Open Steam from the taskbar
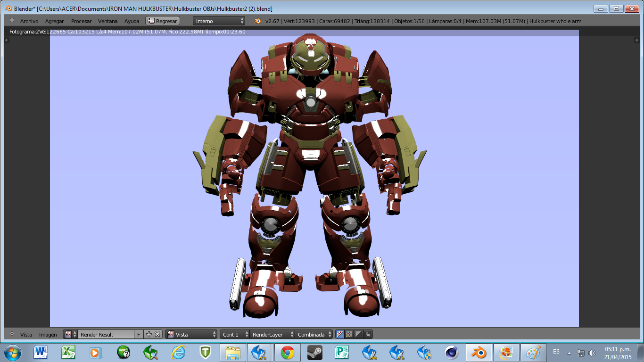The image size is (644, 362). (314, 353)
